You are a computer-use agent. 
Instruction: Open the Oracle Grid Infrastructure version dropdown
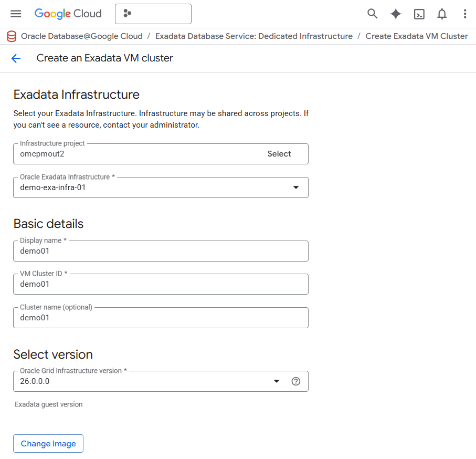(x=276, y=381)
